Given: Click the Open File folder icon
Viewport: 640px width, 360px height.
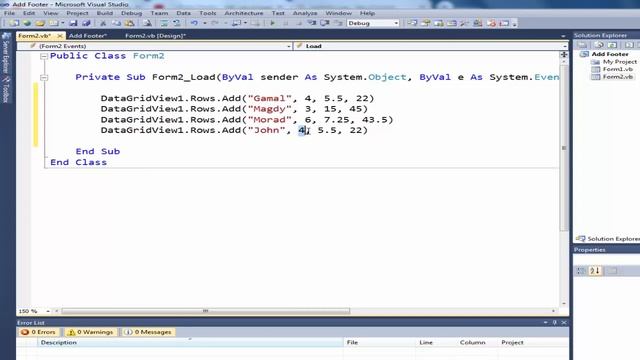Looking at the screenshot, I should pos(40,23).
